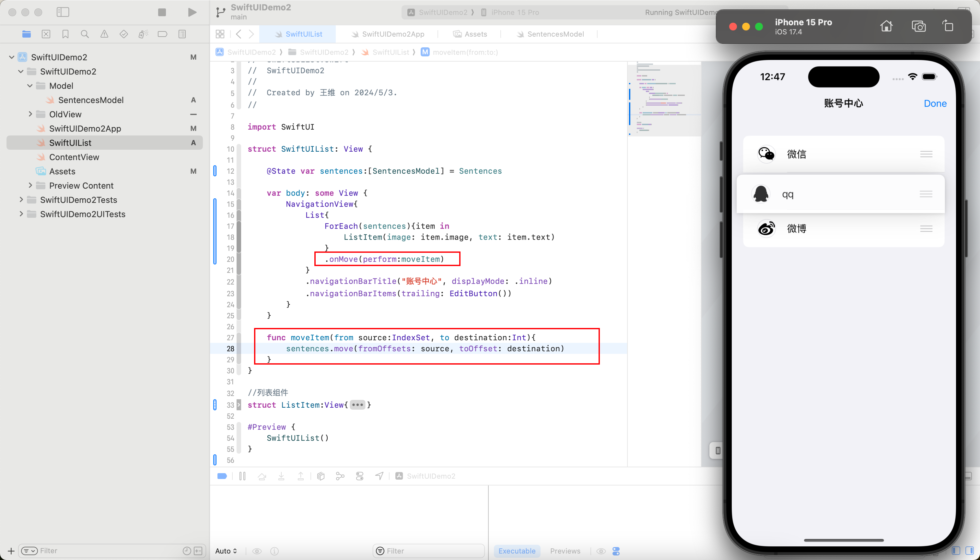Switch to the SwiftUIList editor tab
The width and height of the screenshot is (980, 560).
pyautogui.click(x=298, y=34)
